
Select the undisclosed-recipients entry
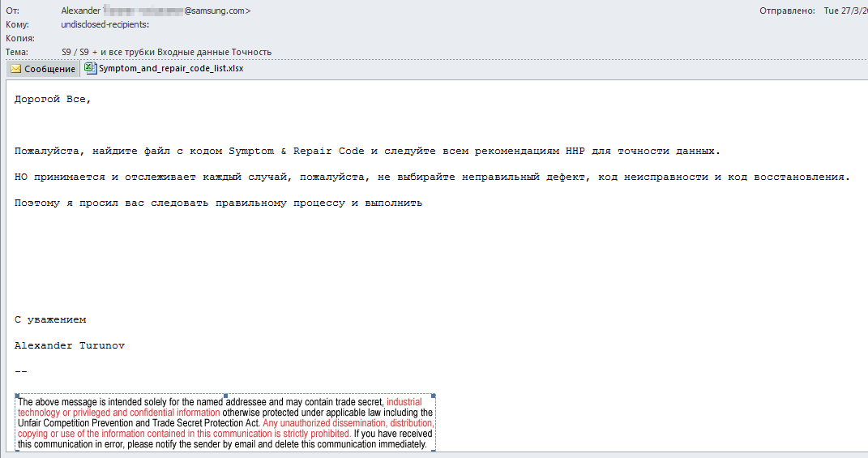(x=105, y=25)
